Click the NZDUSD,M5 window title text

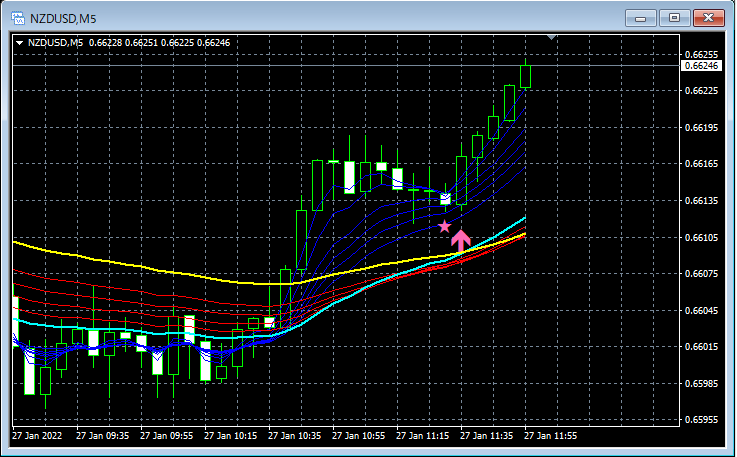[63, 19]
